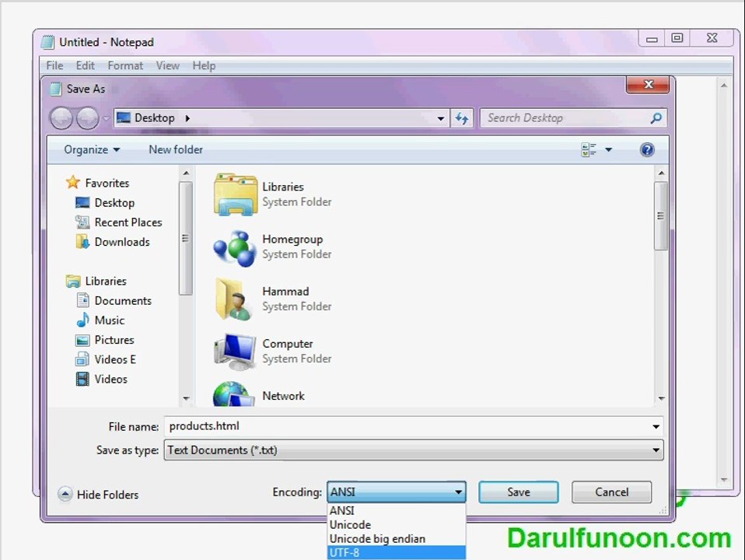Click the Cancel button

[x=611, y=492]
